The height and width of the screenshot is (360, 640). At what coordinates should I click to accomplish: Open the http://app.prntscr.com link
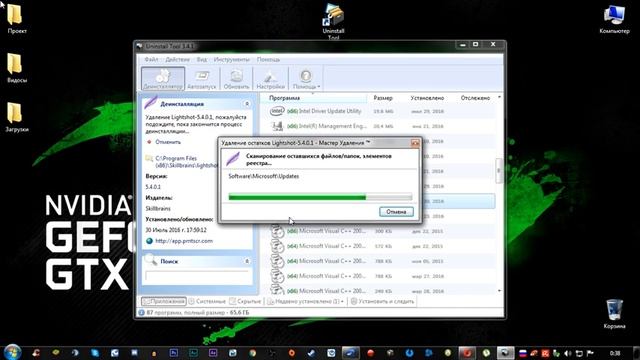pyautogui.click(x=184, y=241)
